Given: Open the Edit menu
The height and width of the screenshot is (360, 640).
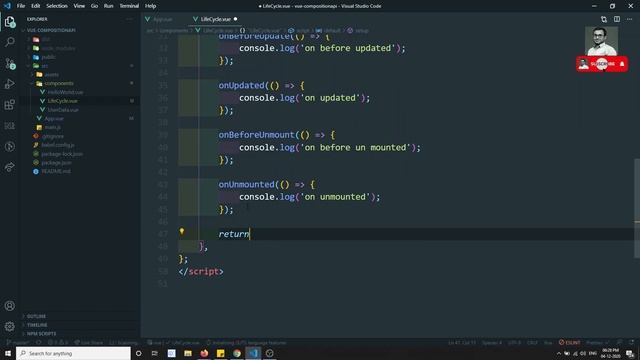Looking at the screenshot, I should (36, 6).
